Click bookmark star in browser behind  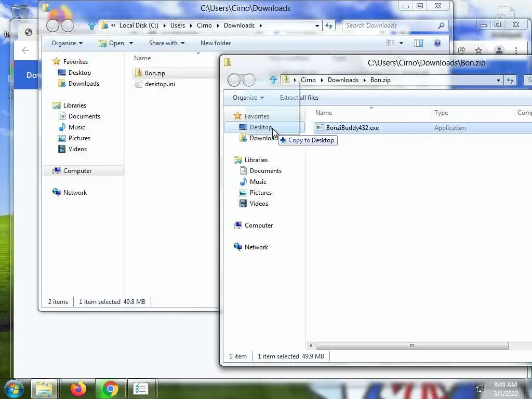[478, 50]
